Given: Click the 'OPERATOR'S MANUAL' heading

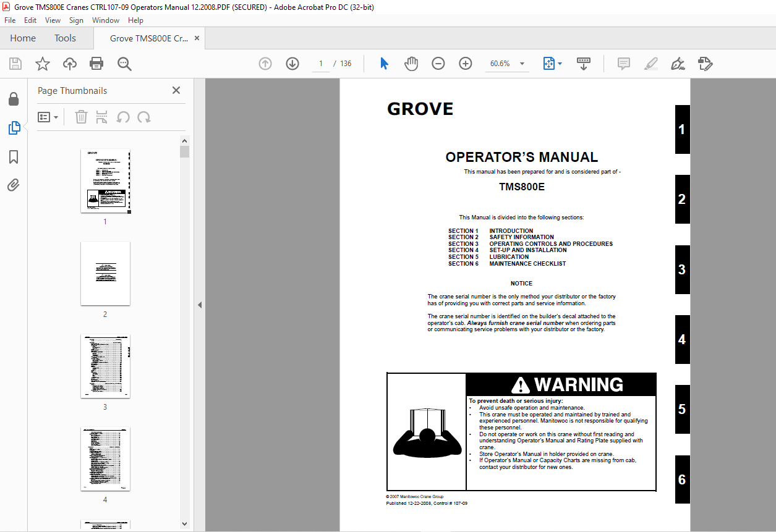Looking at the screenshot, I should tap(522, 157).
